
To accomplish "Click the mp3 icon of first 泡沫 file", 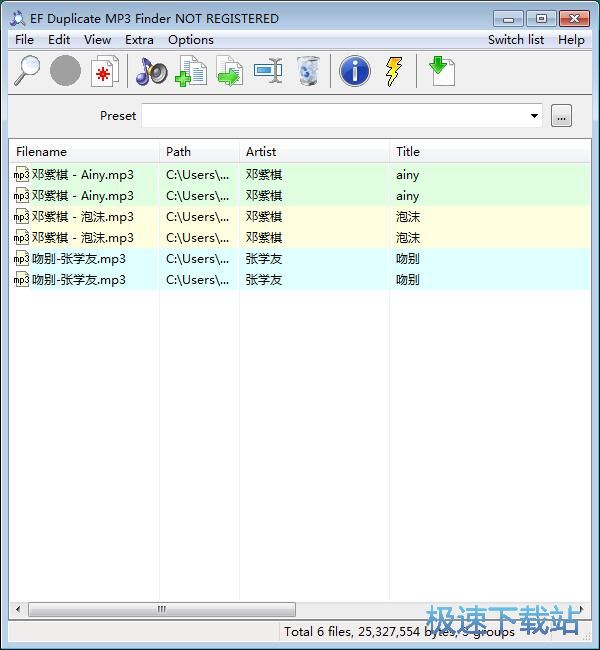I will (21, 217).
